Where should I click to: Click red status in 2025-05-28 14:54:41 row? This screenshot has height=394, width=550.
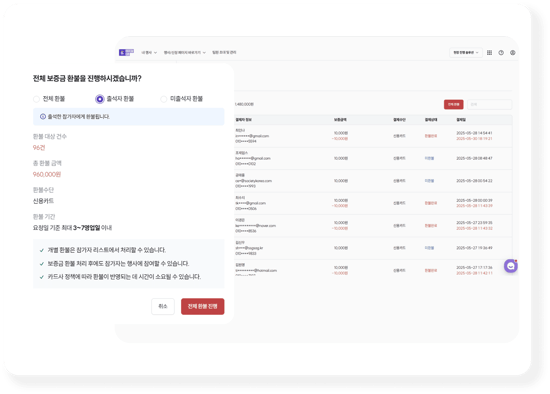pos(431,136)
